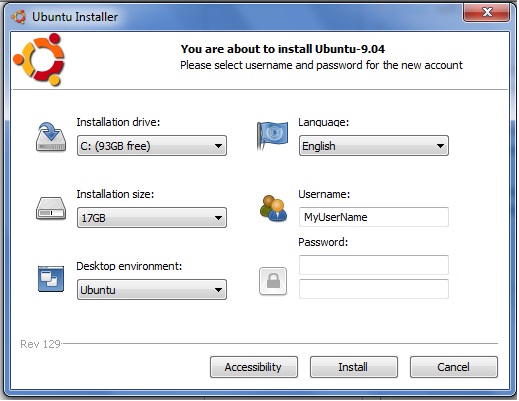519x401 pixels.
Task: Click the users icon beside Username
Action: [x=273, y=209]
